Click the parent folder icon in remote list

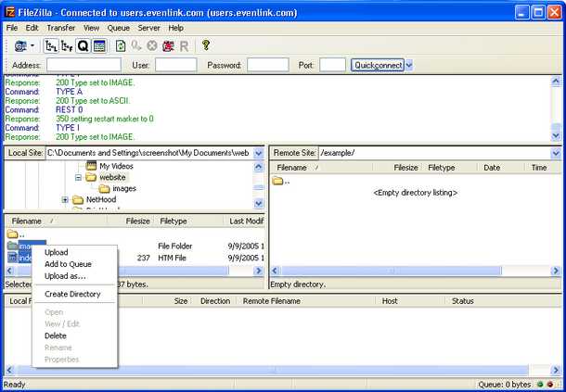click(x=277, y=181)
